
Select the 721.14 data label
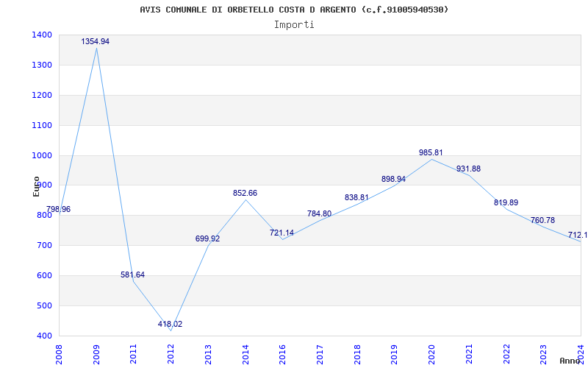pyautogui.click(x=282, y=233)
